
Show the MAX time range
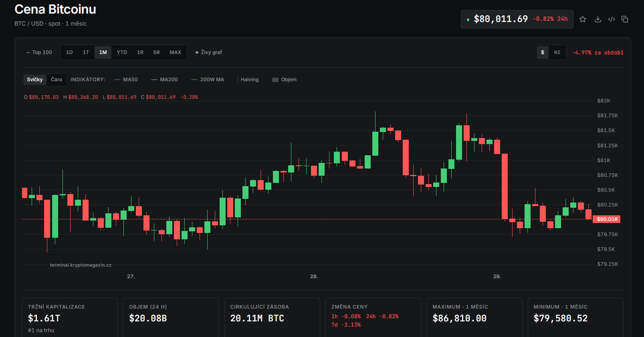point(175,52)
